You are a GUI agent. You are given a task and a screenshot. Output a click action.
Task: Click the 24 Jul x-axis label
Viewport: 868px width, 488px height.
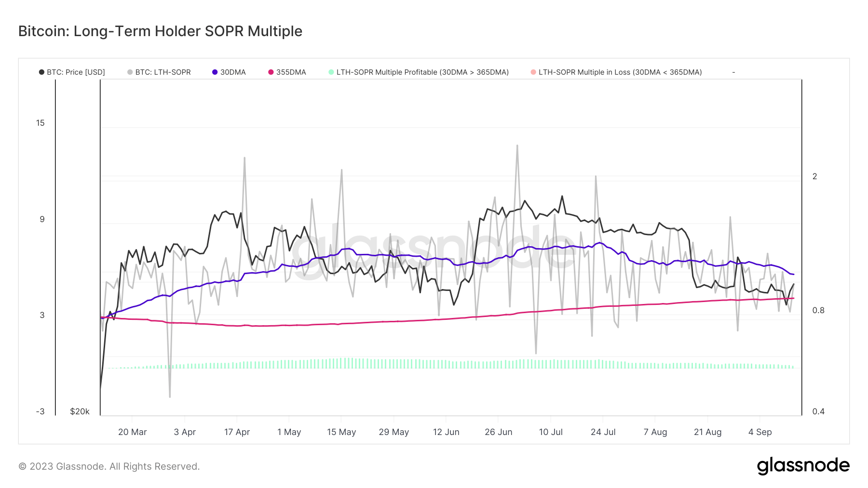point(603,432)
